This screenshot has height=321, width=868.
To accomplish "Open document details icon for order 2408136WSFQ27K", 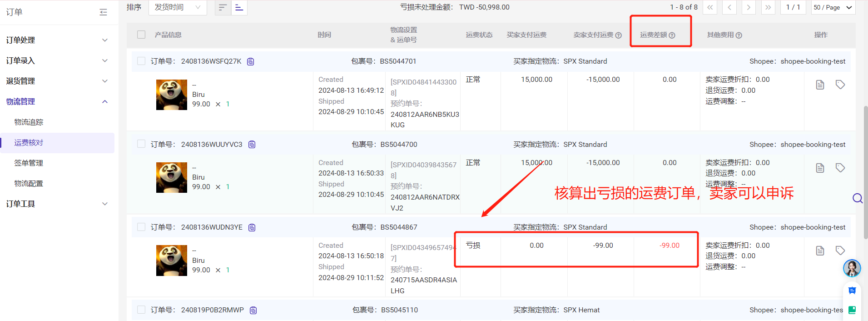I will 820,85.
